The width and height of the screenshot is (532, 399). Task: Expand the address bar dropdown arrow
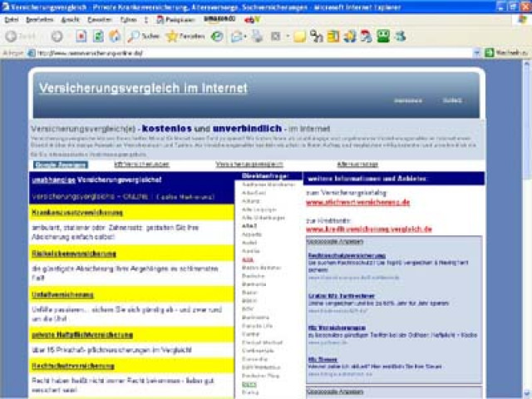pyautogui.click(x=476, y=53)
